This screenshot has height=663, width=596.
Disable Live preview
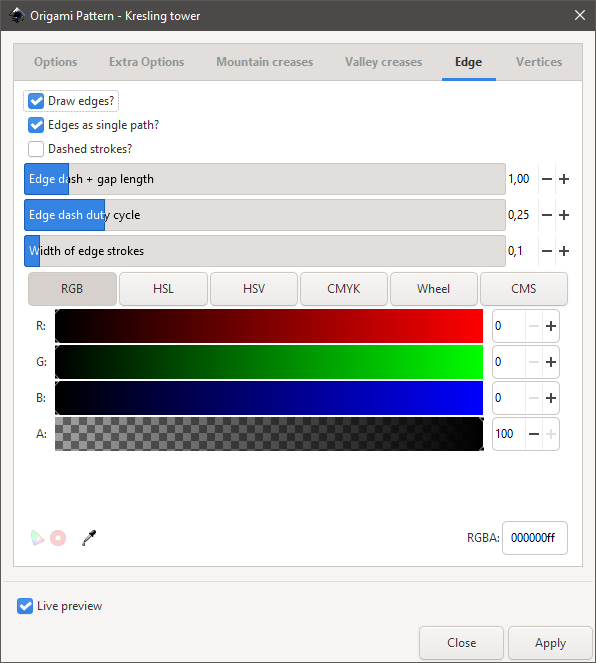click(25, 606)
